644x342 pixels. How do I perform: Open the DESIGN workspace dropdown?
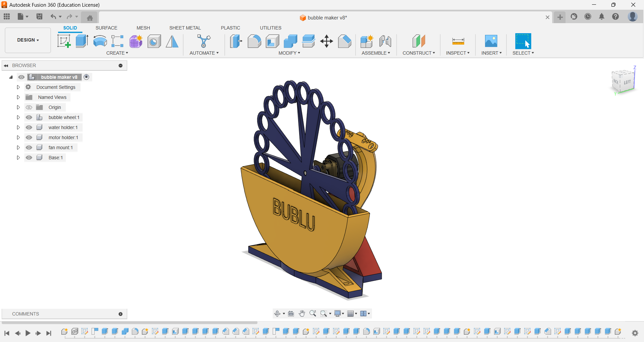28,40
